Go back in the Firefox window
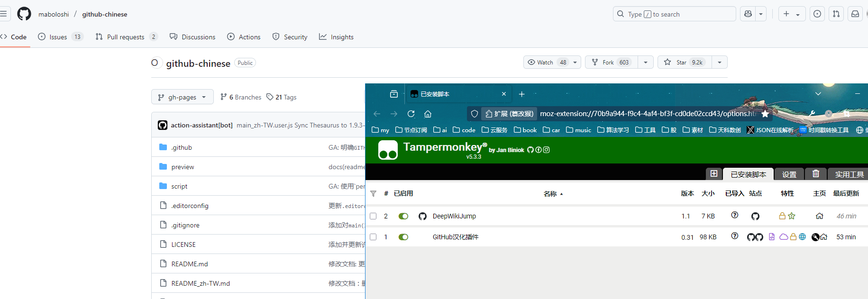This screenshot has height=299, width=868. 377,114
